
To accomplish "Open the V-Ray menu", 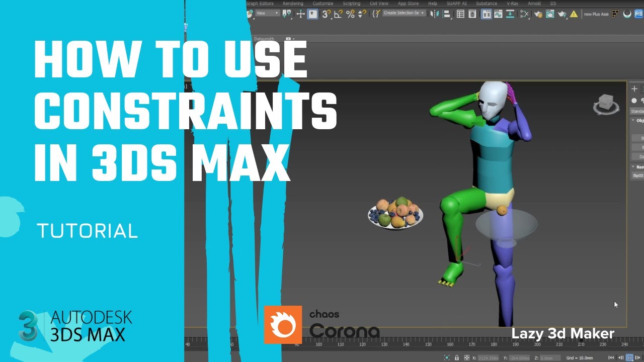I will [512, 4].
